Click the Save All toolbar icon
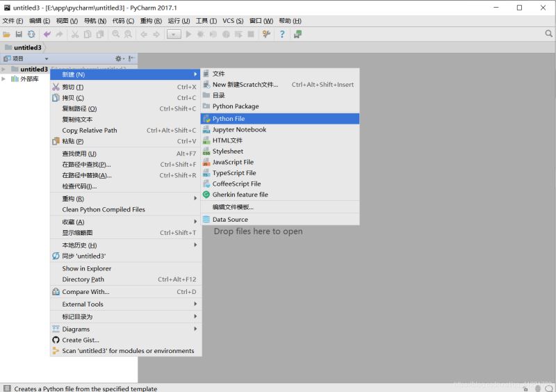Viewport: 556px width, 392px height. click(x=19, y=35)
